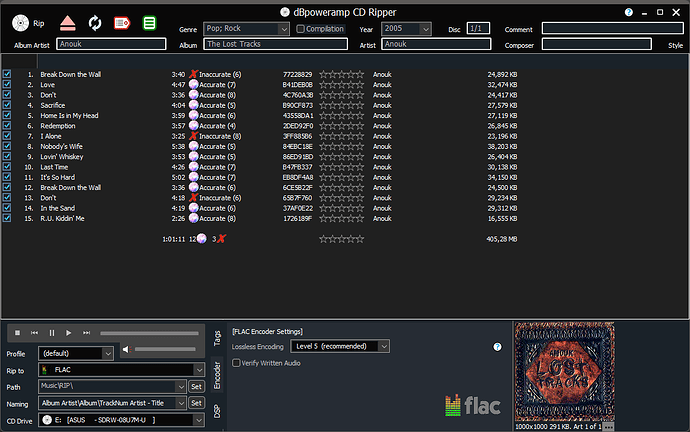The height and width of the screenshot is (432, 690).
Task: Switch to the DSP tab
Action: [x=217, y=411]
